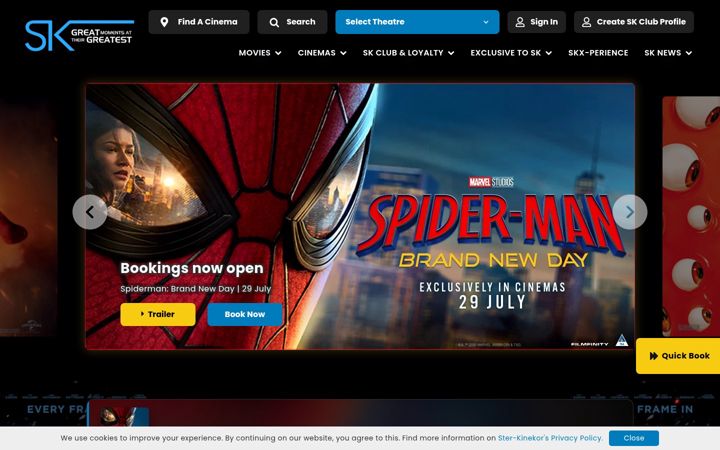This screenshot has width=720, height=450.
Task: Click the play triangle icon on the Trailer button
Action: pos(142,314)
